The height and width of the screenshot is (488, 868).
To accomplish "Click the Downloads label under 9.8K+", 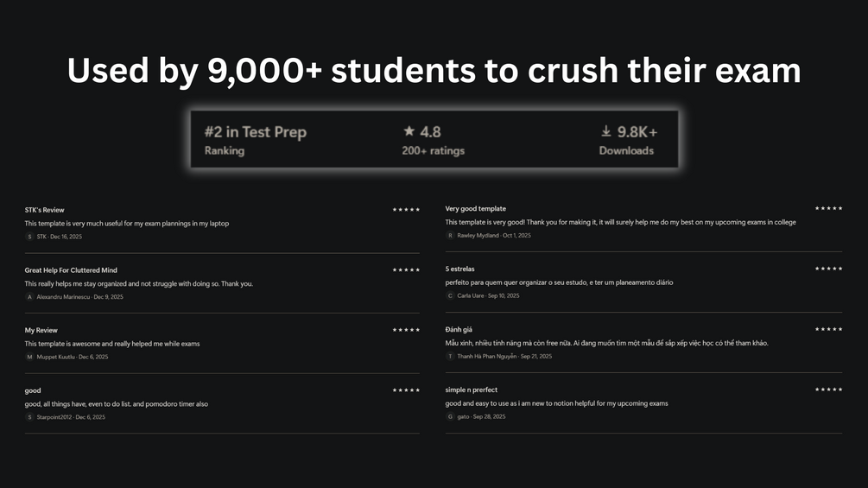I will (x=626, y=151).
